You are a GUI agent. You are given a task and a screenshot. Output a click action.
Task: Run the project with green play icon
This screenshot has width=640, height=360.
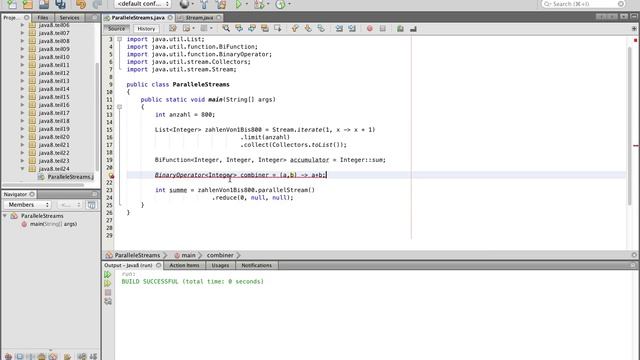[238, 4]
